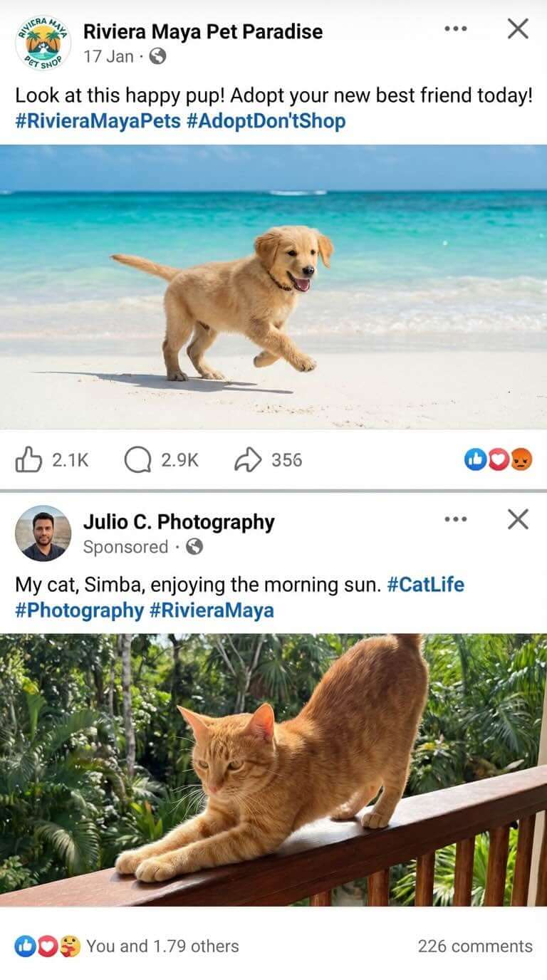Open the 226 comments link
547x980 pixels.
click(475, 946)
